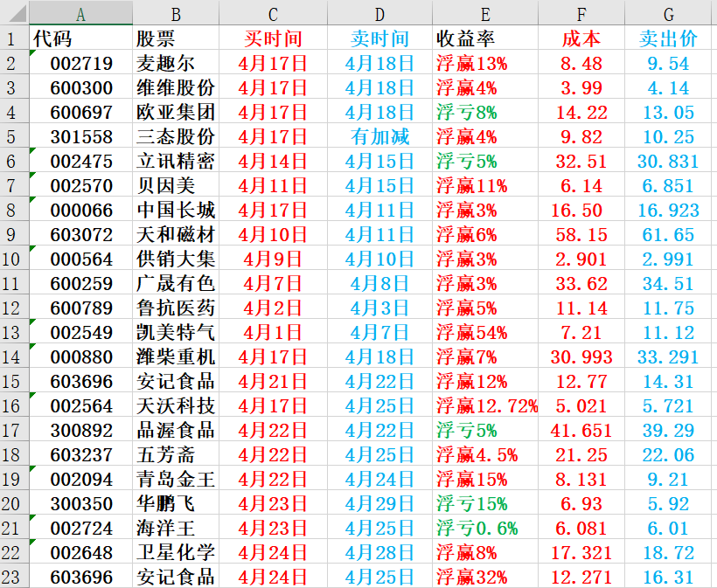Select cell 凯美特气
The height and width of the screenshot is (588, 717).
(176, 331)
